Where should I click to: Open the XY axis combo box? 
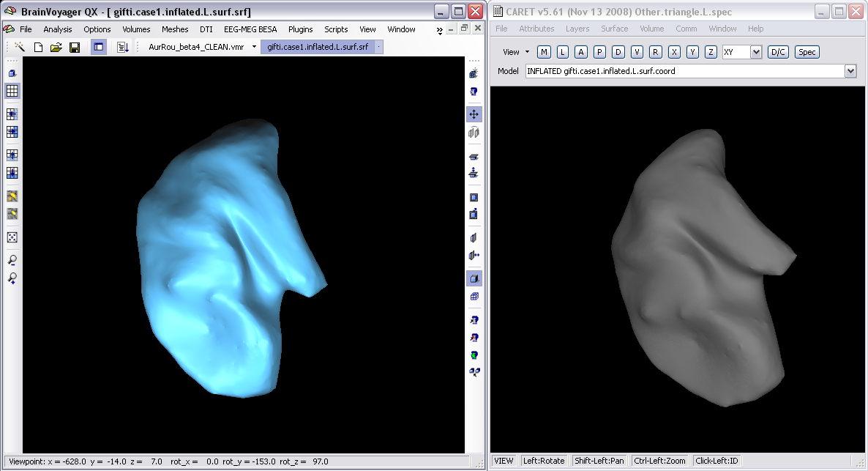click(742, 52)
